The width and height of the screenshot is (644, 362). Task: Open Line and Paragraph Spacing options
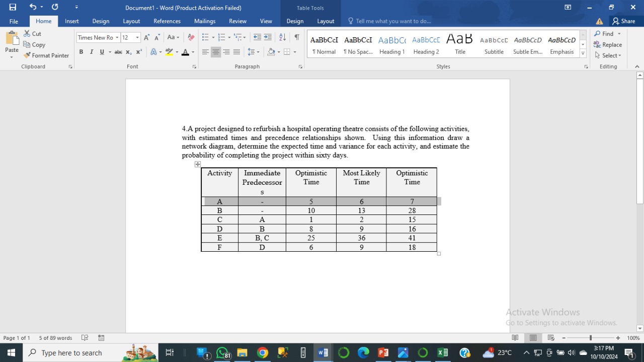pos(254,52)
